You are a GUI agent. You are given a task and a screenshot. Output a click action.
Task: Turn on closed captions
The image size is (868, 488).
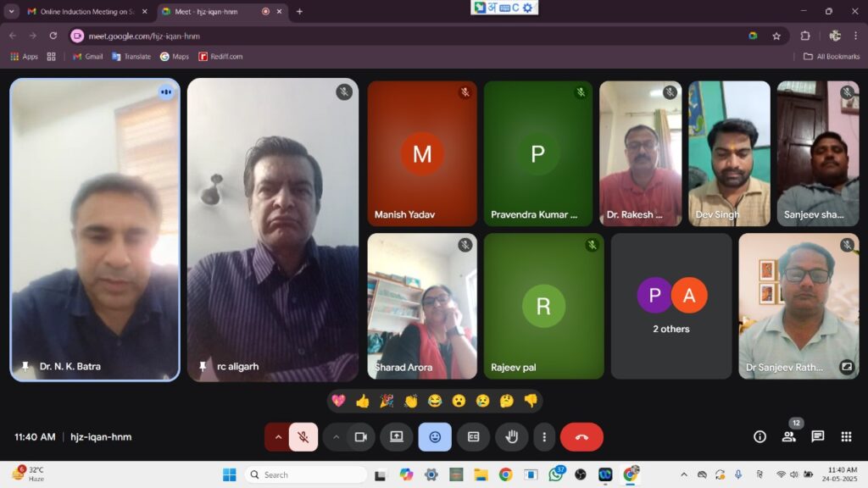473,437
